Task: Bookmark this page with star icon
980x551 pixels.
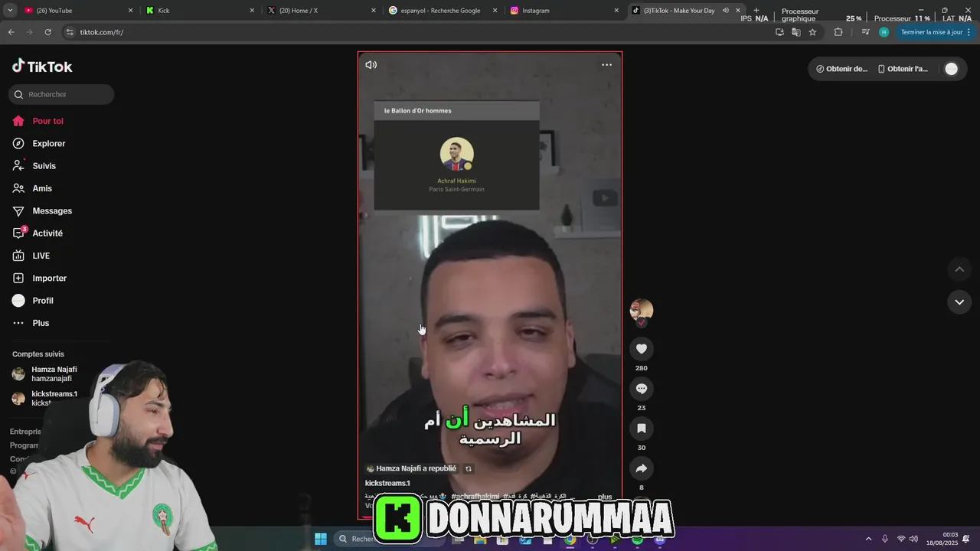Action: pos(812,32)
